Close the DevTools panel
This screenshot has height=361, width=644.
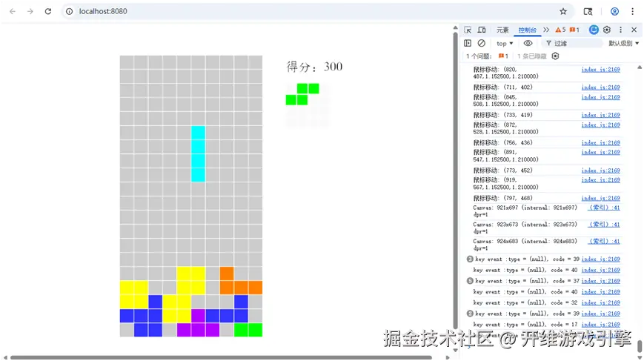coord(634,30)
